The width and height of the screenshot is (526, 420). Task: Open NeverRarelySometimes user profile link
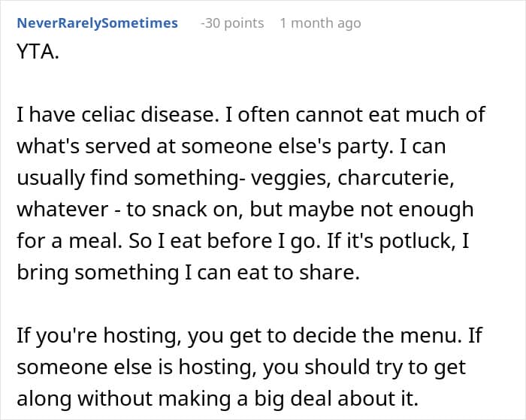97,23
